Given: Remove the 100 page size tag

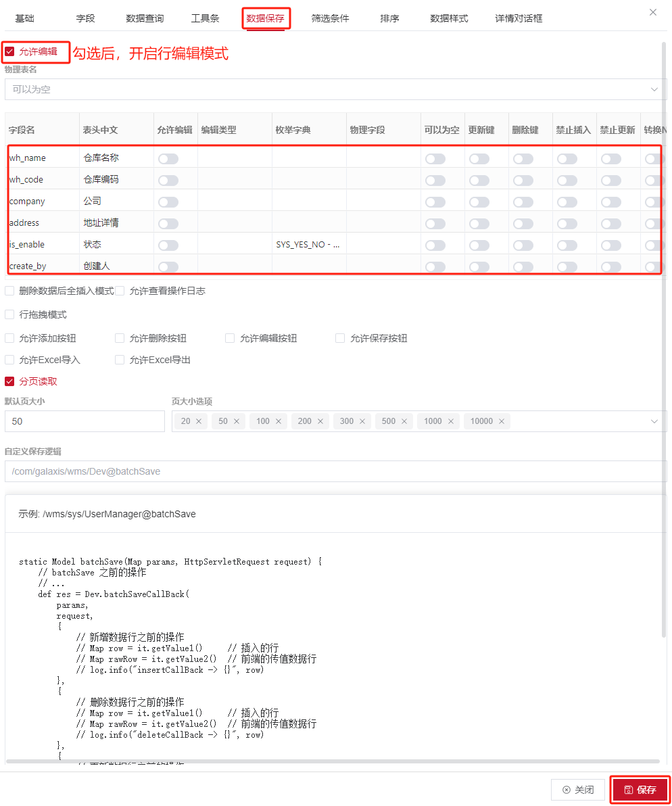Looking at the screenshot, I should [279, 421].
